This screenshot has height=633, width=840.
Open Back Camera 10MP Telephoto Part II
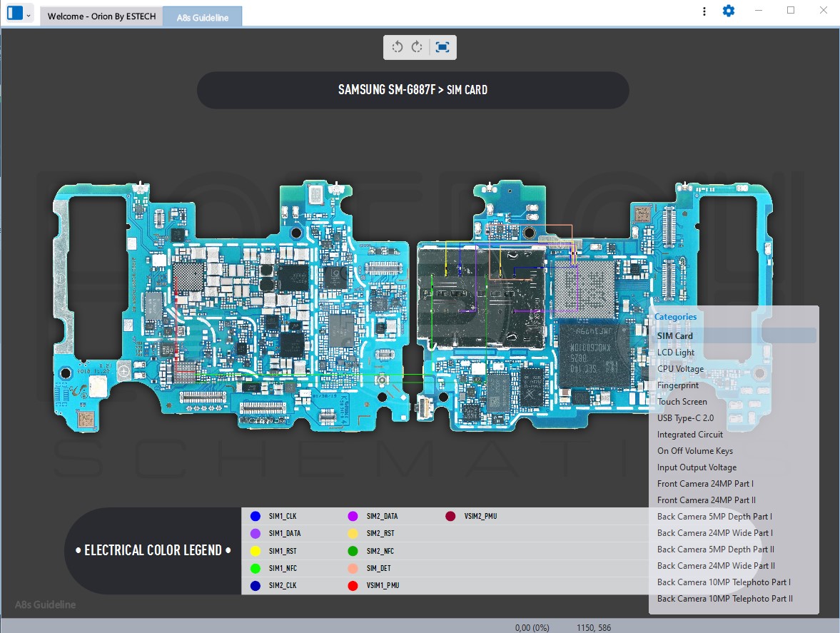click(725, 599)
